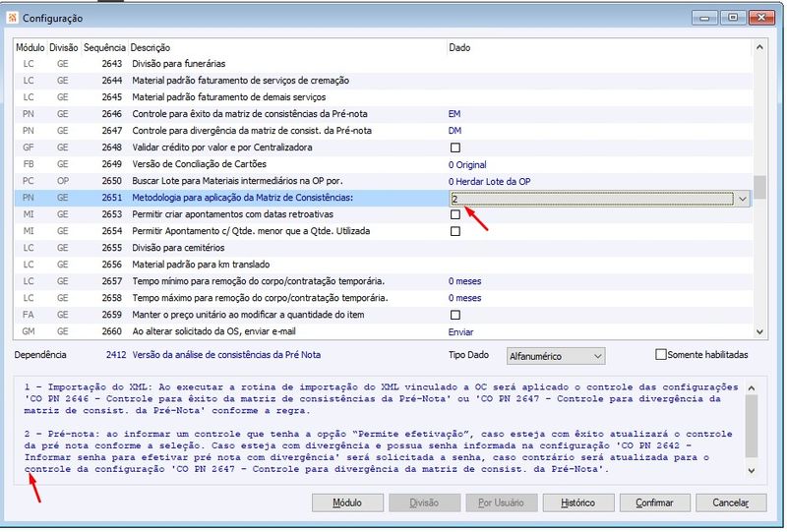Select row 2644 Material padrão serviços de cremação
787x532 pixels.
click(383, 81)
